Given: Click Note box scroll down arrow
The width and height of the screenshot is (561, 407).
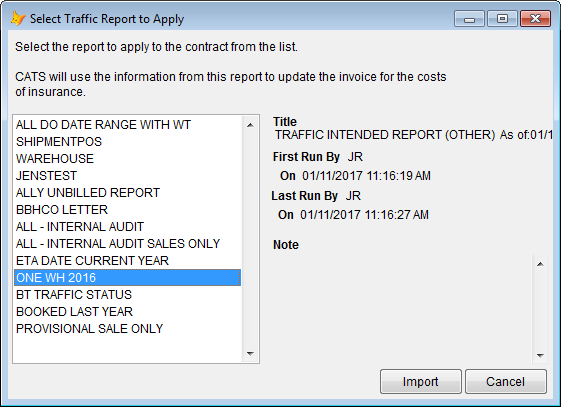Looking at the screenshot, I should [x=540, y=355].
